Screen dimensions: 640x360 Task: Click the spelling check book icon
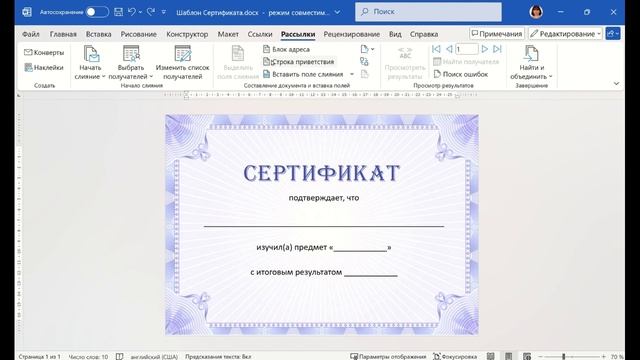(119, 356)
